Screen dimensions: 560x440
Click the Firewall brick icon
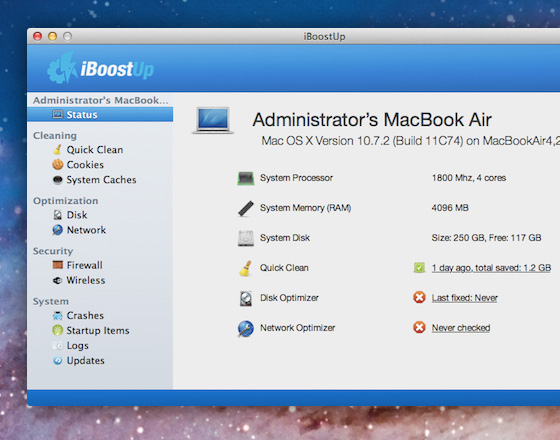[58, 265]
